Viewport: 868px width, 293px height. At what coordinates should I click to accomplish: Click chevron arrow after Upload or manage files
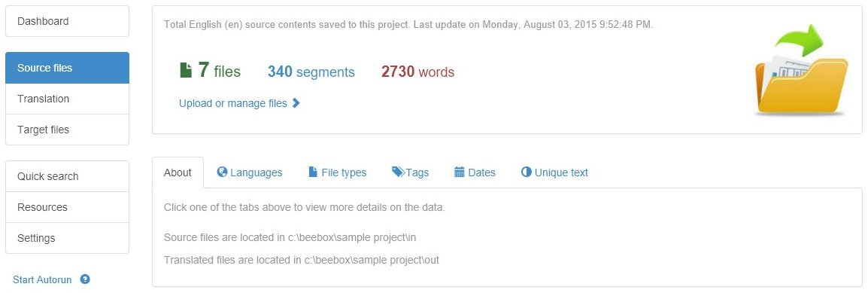pyautogui.click(x=296, y=102)
